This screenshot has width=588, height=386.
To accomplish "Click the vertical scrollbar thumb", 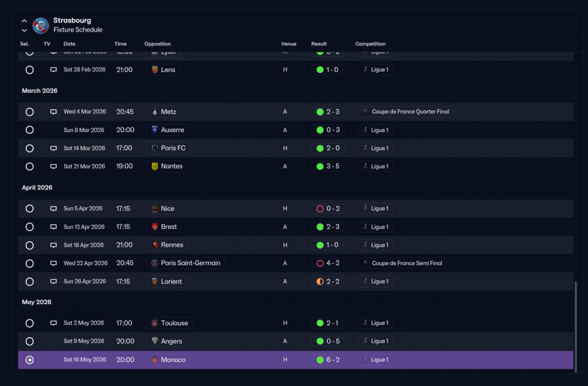I will [576, 324].
